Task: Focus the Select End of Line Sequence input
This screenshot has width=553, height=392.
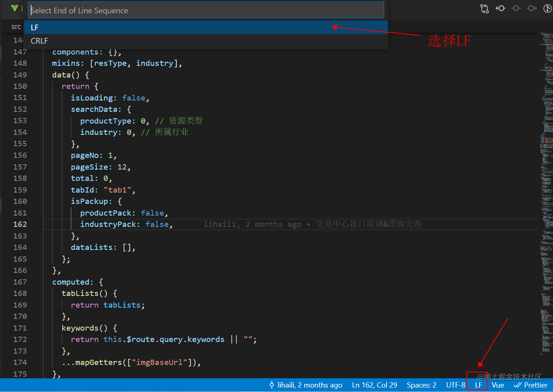Action: tap(206, 10)
